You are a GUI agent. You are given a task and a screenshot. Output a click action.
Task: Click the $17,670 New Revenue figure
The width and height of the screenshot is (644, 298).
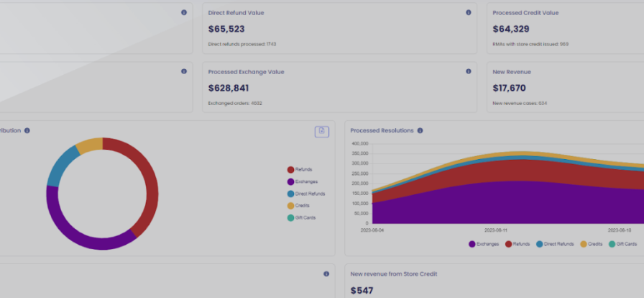(x=510, y=88)
